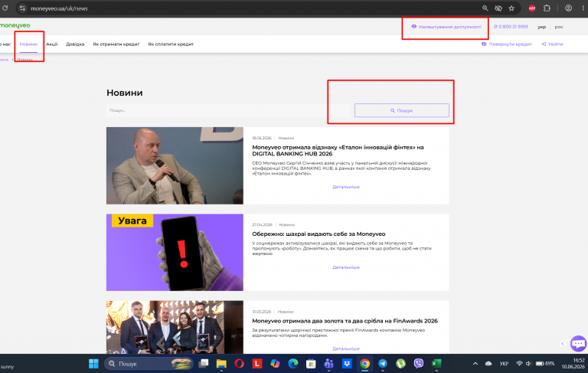Screen dimensions: 588x373
Task: Open Viber from the taskbar
Action: 419,364
